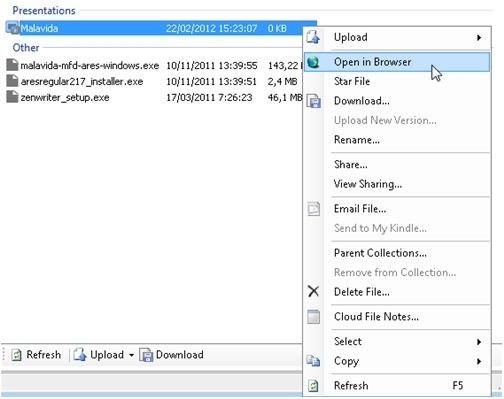Click the file icon of aresregular217_installer.exe
This screenshot has height=399, width=504.
click(12, 81)
